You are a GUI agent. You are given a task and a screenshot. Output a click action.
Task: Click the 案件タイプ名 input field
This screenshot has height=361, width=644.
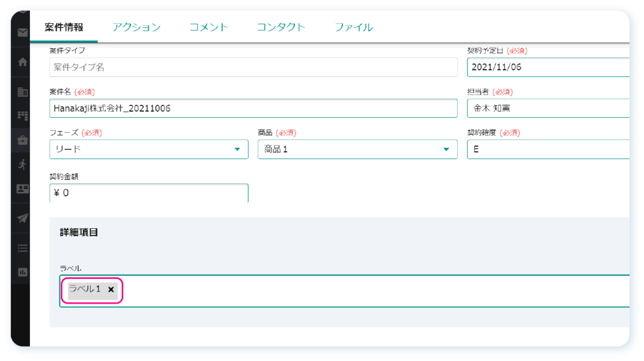pyautogui.click(x=253, y=67)
